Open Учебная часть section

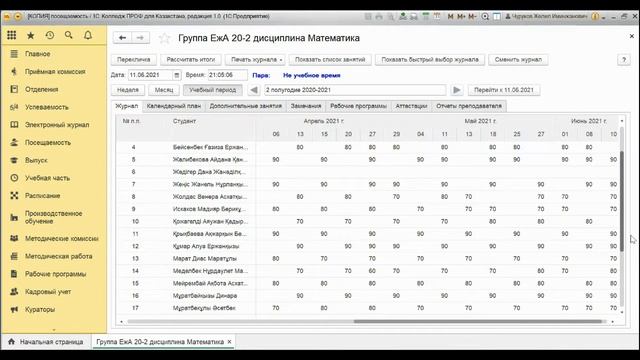[x=47, y=178]
